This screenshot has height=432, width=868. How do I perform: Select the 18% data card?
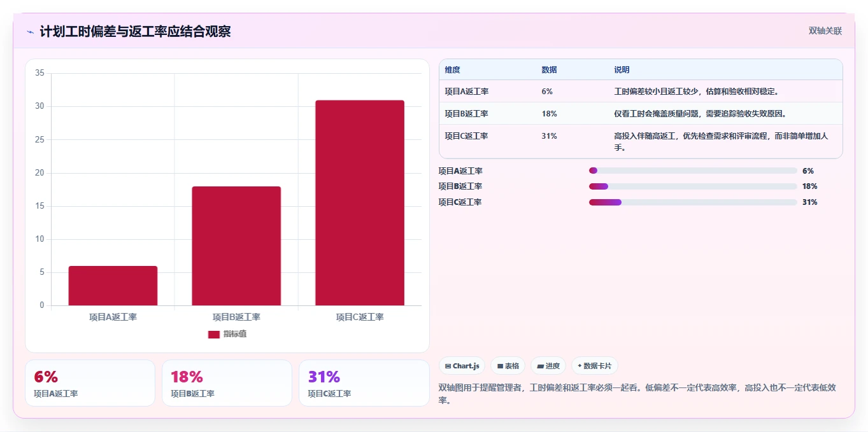(227, 383)
